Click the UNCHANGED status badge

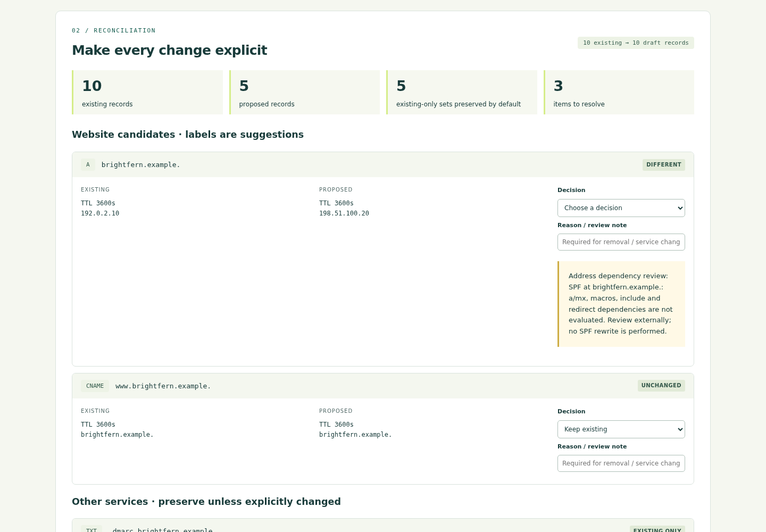(661, 386)
